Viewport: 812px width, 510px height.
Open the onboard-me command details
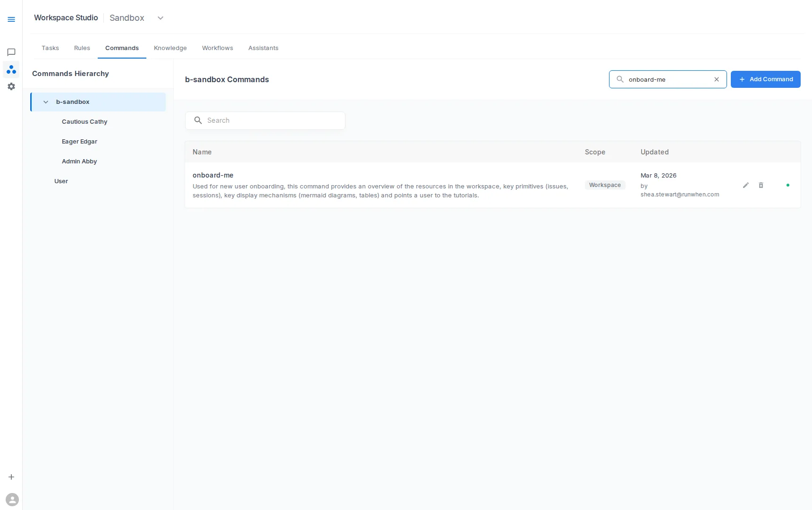click(212, 175)
